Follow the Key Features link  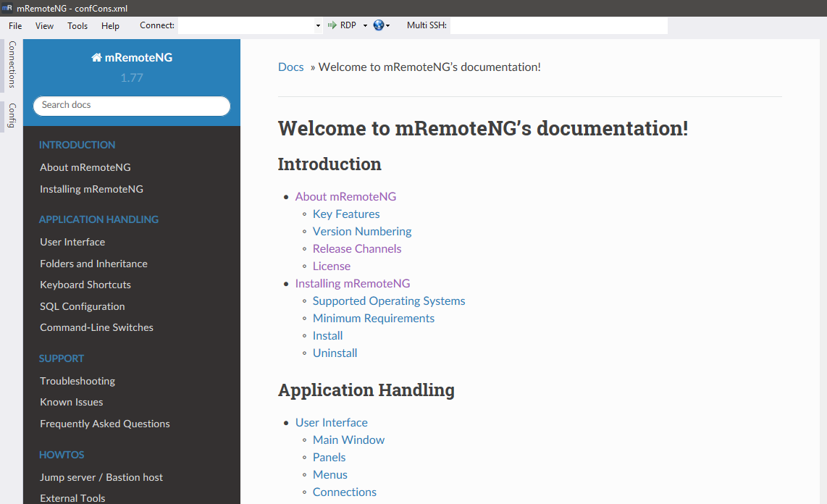[346, 214]
